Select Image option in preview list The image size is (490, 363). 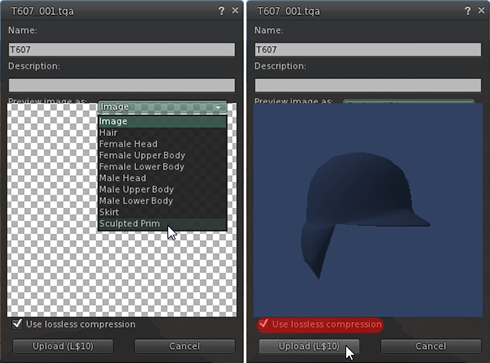(162, 121)
